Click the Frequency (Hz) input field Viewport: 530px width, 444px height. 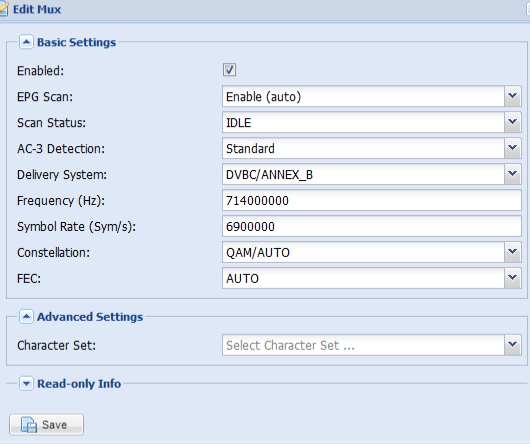(372, 200)
